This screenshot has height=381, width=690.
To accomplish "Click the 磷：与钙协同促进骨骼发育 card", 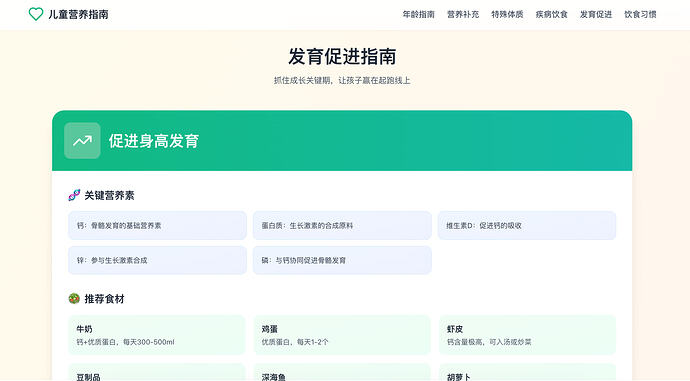I will coord(342,260).
